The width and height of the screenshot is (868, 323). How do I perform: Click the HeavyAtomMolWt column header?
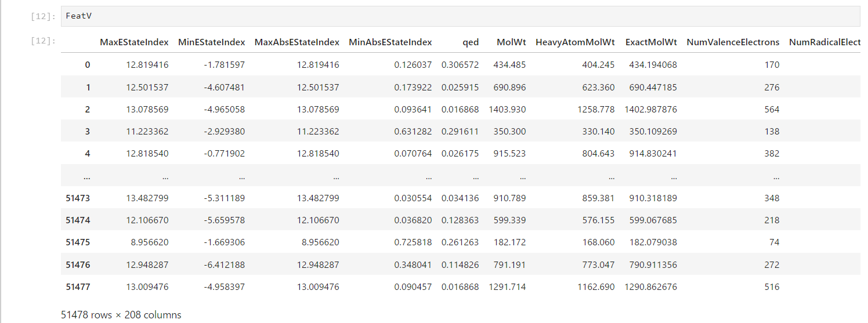[x=575, y=42]
